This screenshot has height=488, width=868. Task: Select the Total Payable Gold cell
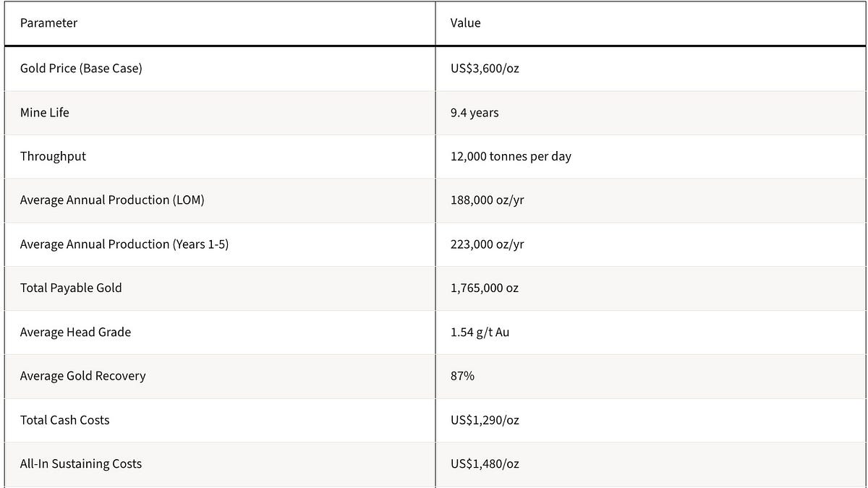pyautogui.click(x=220, y=288)
